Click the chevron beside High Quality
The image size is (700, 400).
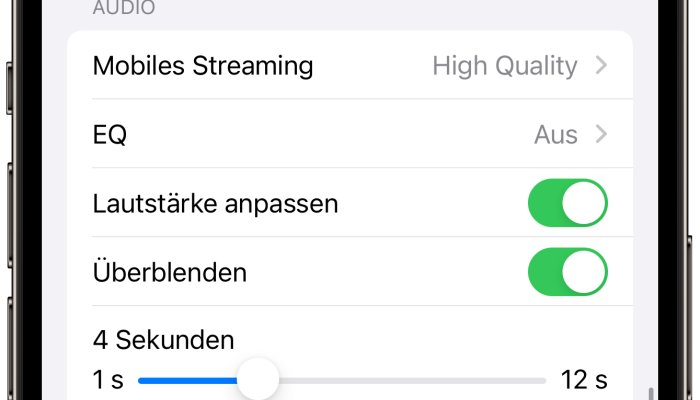pos(601,66)
